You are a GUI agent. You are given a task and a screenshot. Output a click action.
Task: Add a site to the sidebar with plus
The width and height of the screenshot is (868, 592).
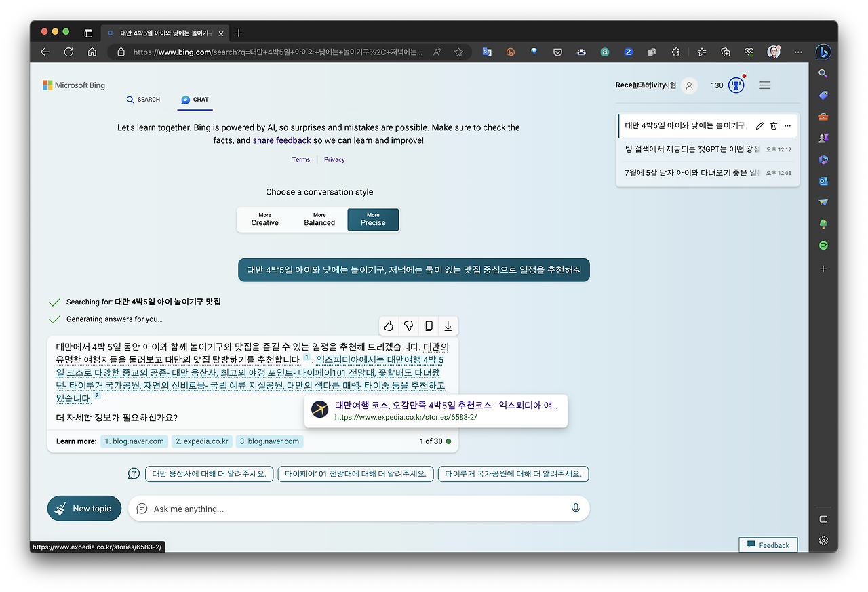823,269
